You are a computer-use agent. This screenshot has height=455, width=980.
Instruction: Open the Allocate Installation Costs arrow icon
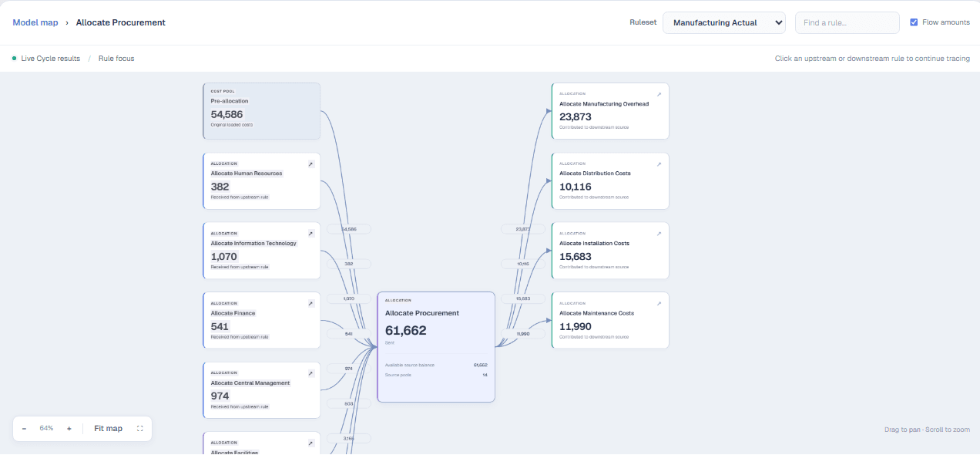point(659,234)
